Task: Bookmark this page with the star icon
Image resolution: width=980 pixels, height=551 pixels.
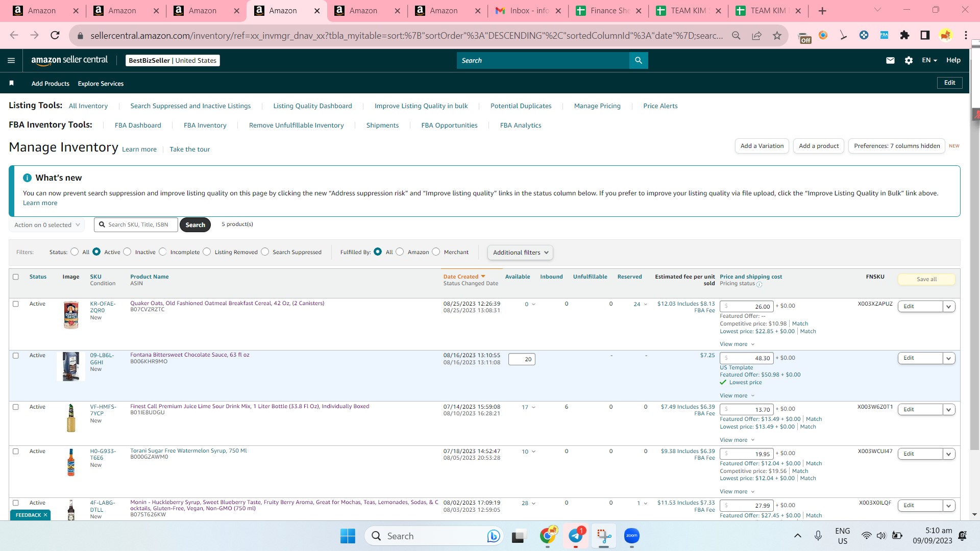Action: (x=777, y=35)
